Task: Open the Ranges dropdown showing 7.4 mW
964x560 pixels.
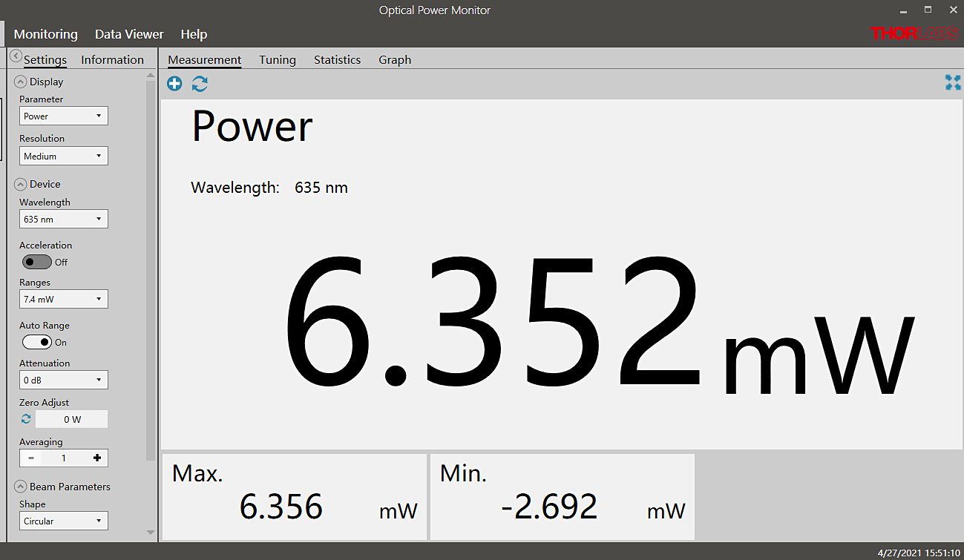Action: (63, 300)
